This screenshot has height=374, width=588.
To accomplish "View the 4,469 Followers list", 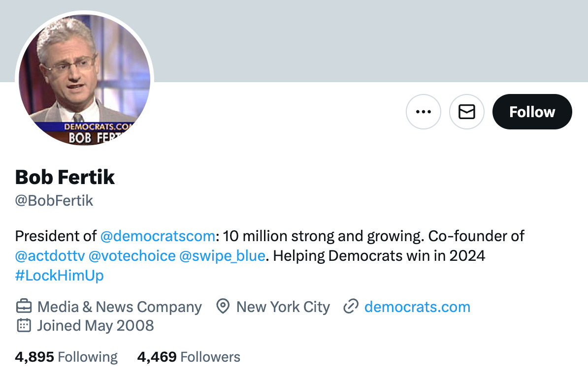I will [x=189, y=357].
